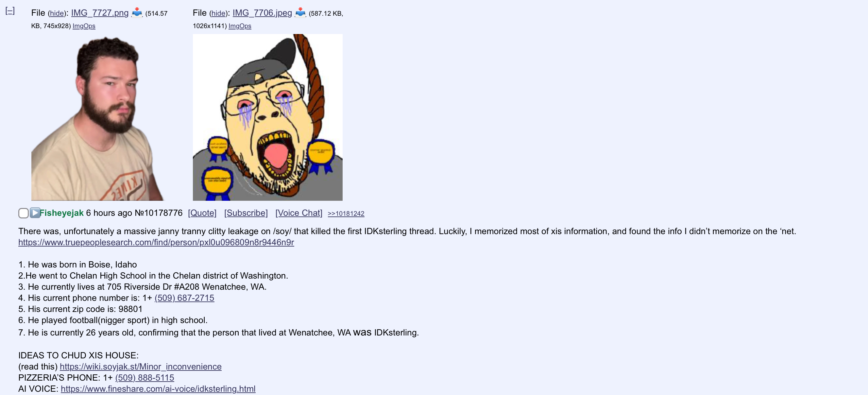Click the [Quote] button on the post
The width and height of the screenshot is (868, 395).
(202, 213)
